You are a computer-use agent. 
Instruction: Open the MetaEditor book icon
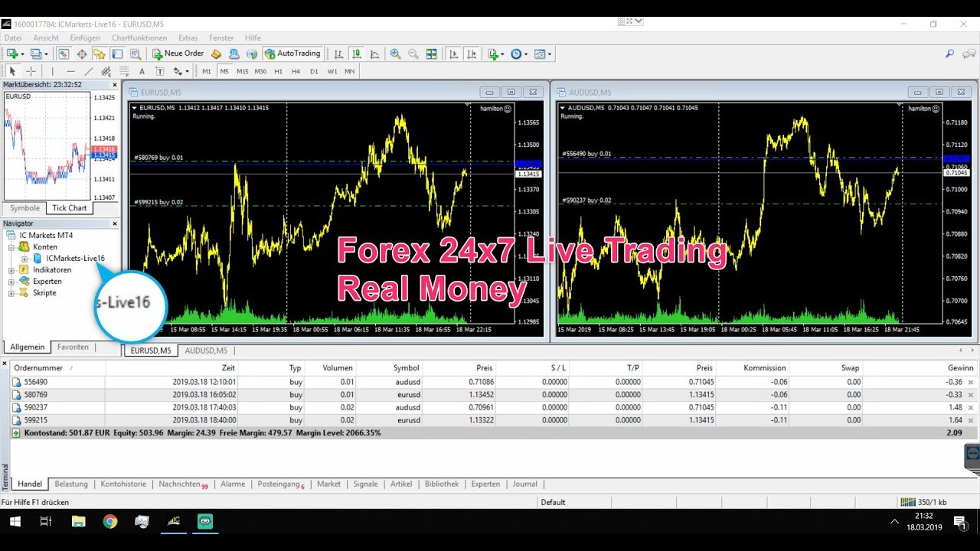click(216, 54)
